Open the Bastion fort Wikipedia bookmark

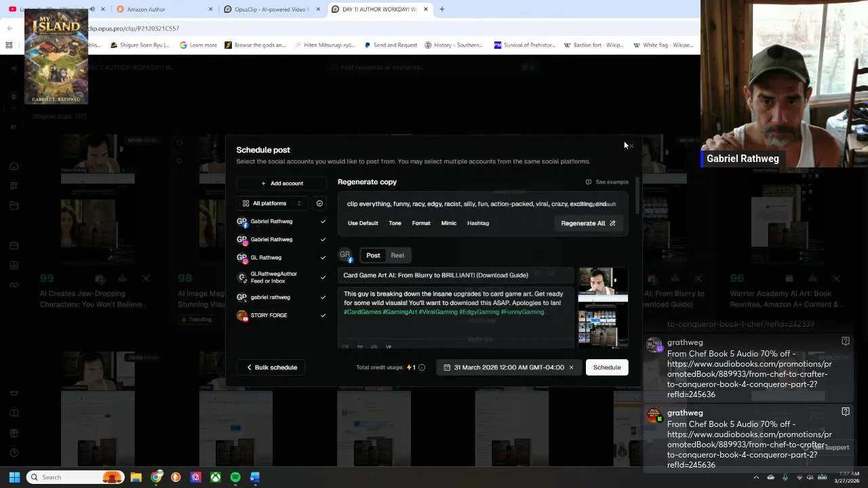[594, 45]
